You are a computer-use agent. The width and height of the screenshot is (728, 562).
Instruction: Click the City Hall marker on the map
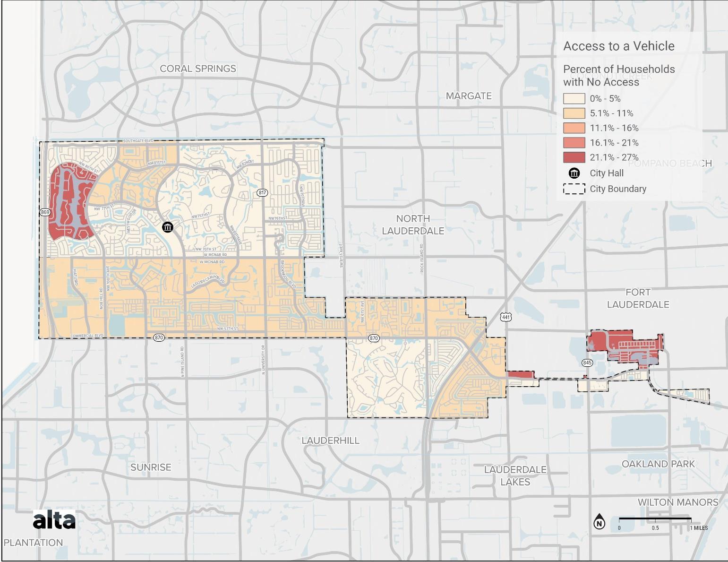tap(167, 227)
